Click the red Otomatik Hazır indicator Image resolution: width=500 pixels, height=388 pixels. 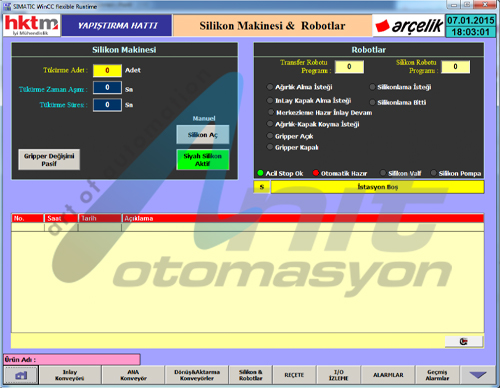[x=316, y=173]
